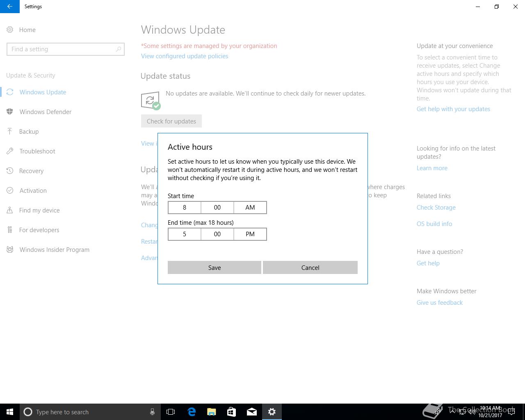The height and width of the screenshot is (420, 525).
Task: Change the Start time hour value 8
Action: point(185,208)
